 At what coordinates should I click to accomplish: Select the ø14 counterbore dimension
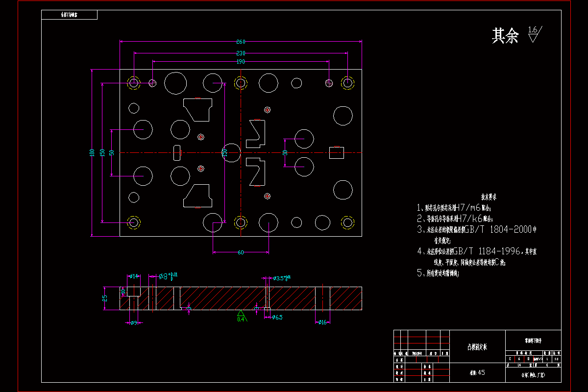133,276
